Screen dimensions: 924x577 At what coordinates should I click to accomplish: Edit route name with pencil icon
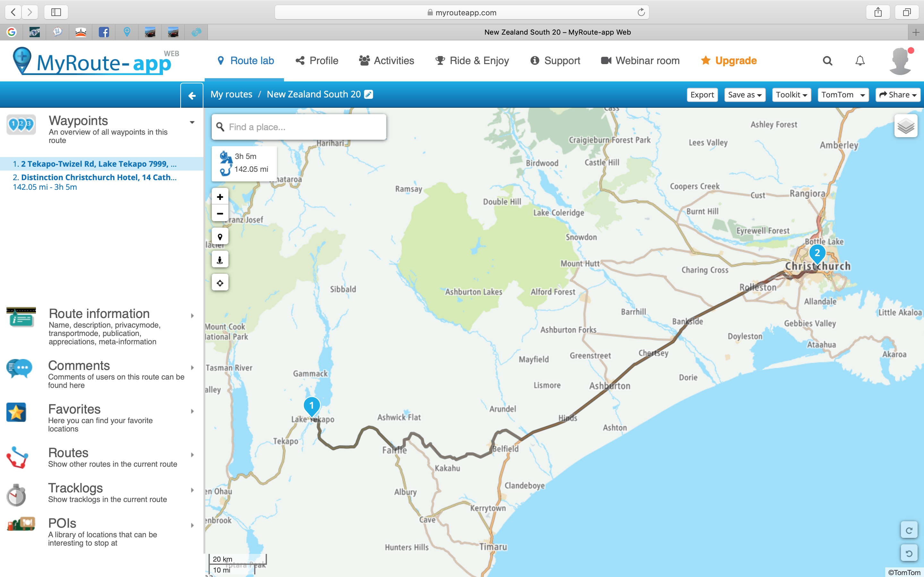(x=368, y=94)
